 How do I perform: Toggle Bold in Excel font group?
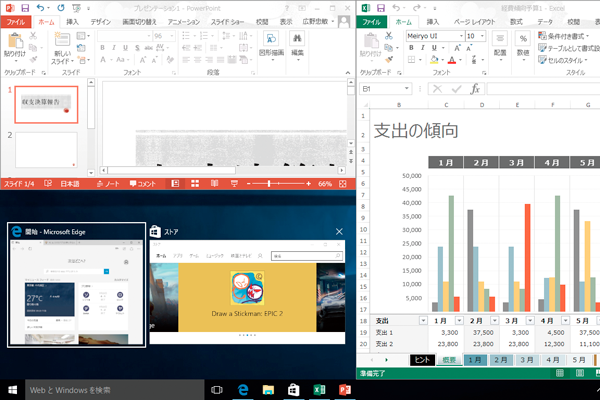[x=411, y=48]
